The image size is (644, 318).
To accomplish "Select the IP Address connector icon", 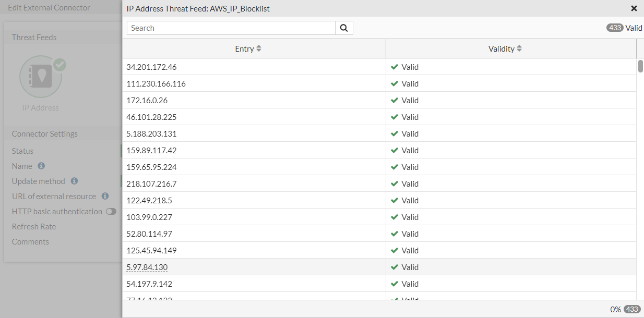I will pos(41,77).
